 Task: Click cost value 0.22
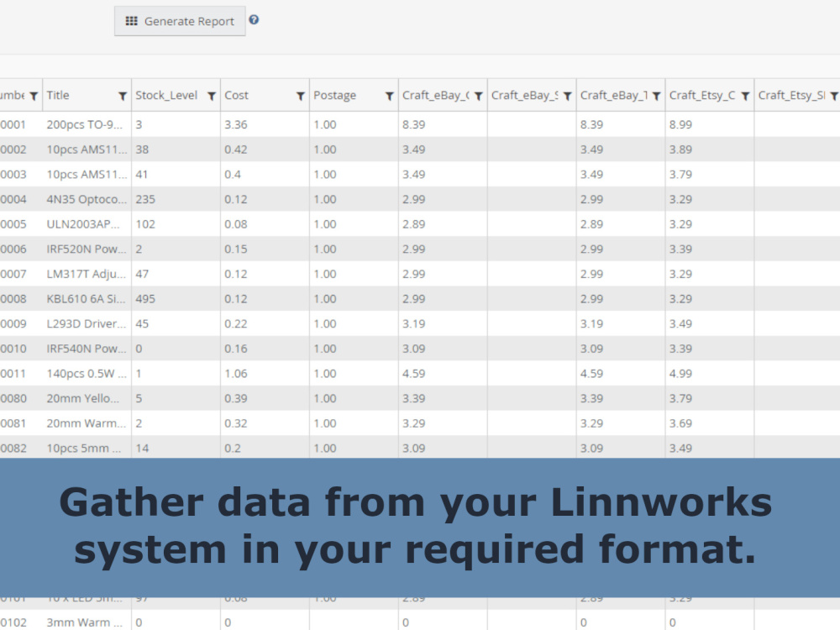[x=236, y=323]
